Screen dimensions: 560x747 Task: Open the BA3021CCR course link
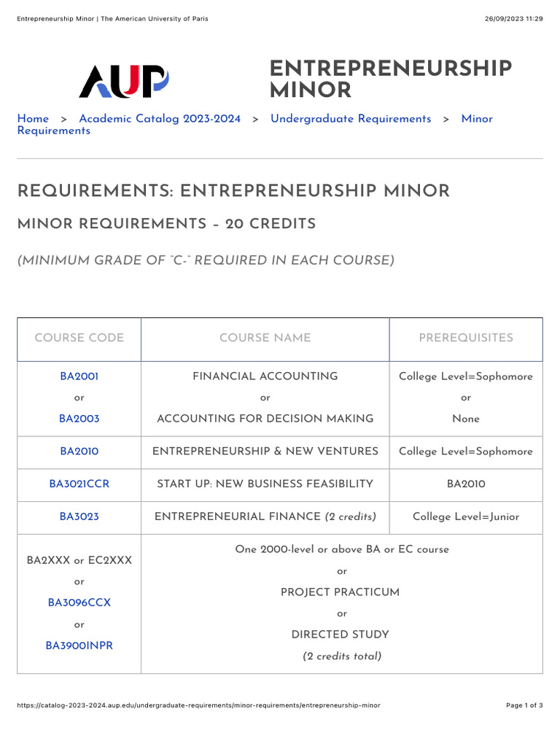click(x=79, y=484)
